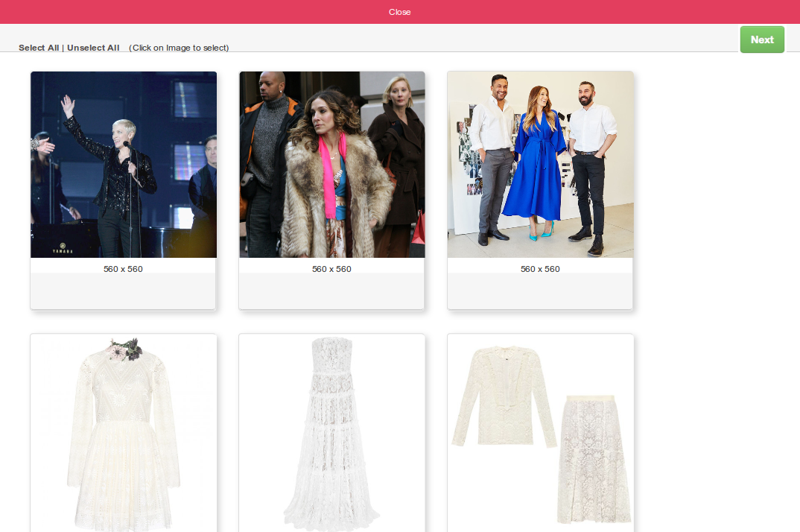800x532 pixels.
Task: Click the 560 x 560 label under blue dress photo
Action: click(540, 269)
